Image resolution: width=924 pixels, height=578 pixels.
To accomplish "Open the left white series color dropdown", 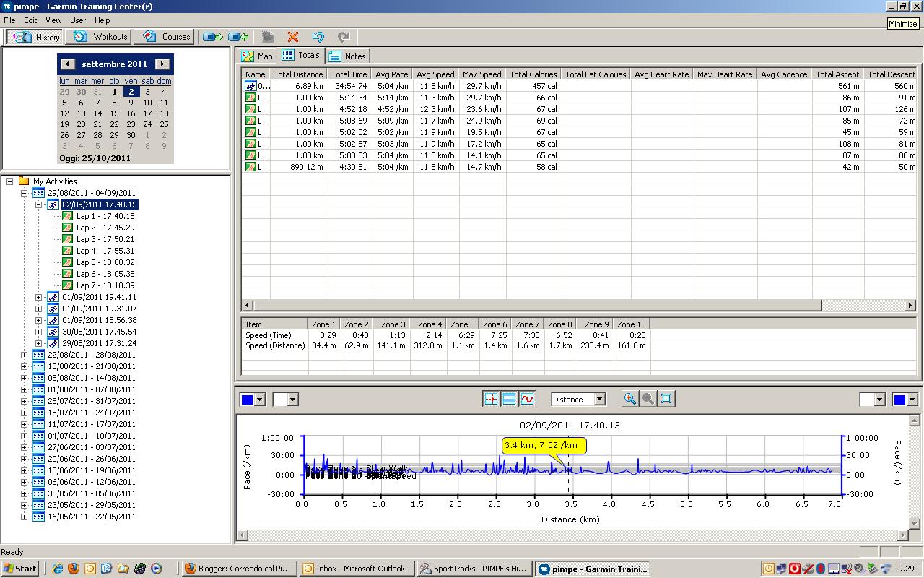I will (x=293, y=399).
